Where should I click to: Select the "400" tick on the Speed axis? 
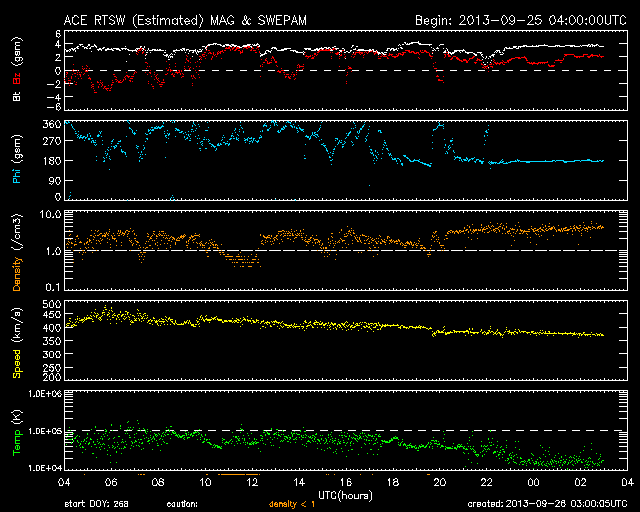(52, 328)
